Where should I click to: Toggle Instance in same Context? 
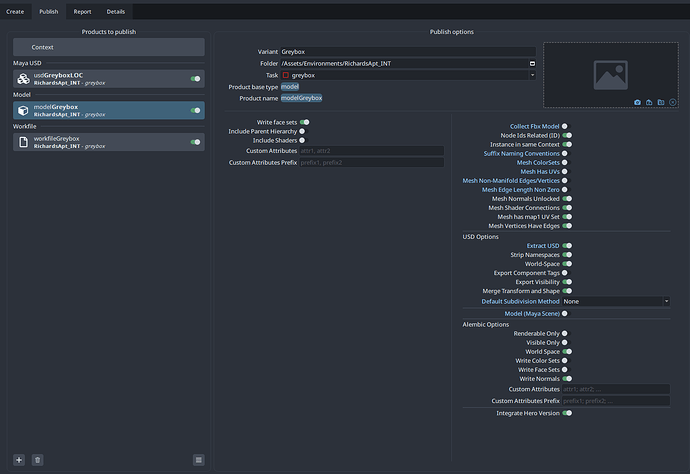click(x=567, y=144)
